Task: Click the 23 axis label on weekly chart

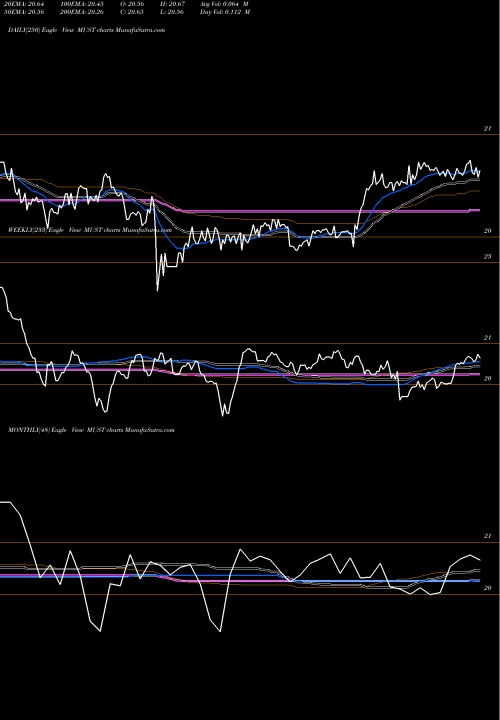Action: pos(488,257)
